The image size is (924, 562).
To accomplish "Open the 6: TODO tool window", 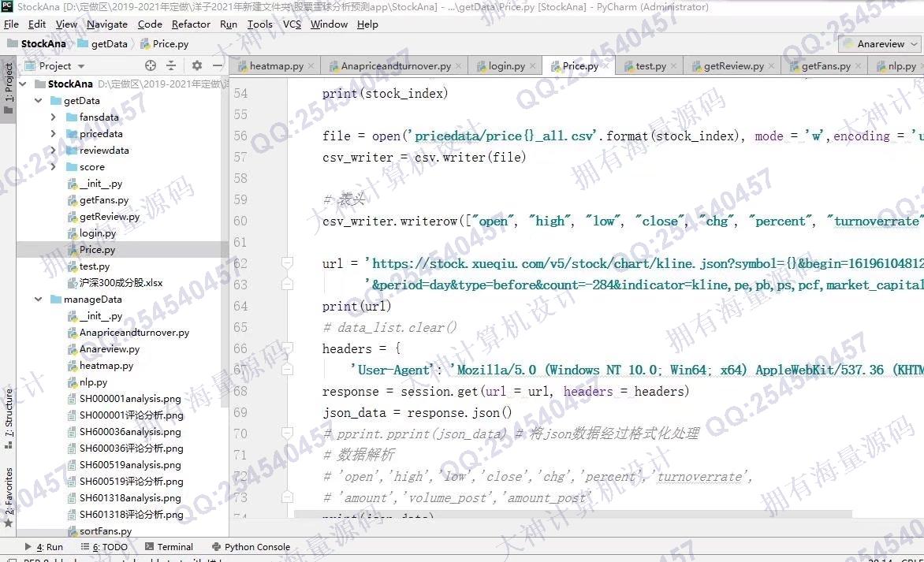I will click(104, 547).
